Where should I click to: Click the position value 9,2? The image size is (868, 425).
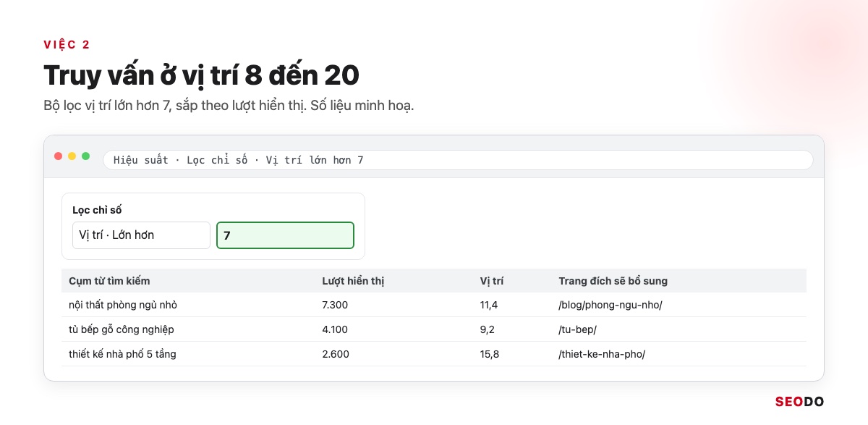coord(487,329)
